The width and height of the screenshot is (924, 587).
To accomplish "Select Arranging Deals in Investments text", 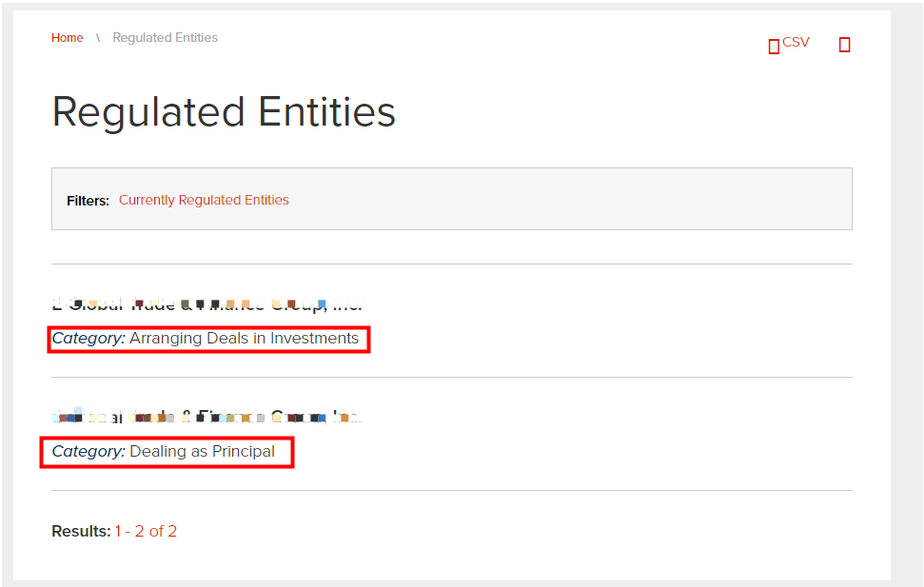I will point(245,339).
